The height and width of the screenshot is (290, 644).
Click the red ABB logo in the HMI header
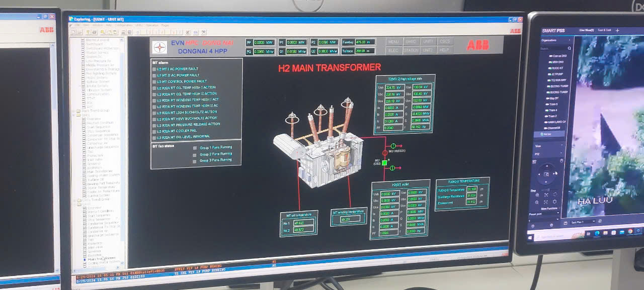477,45
